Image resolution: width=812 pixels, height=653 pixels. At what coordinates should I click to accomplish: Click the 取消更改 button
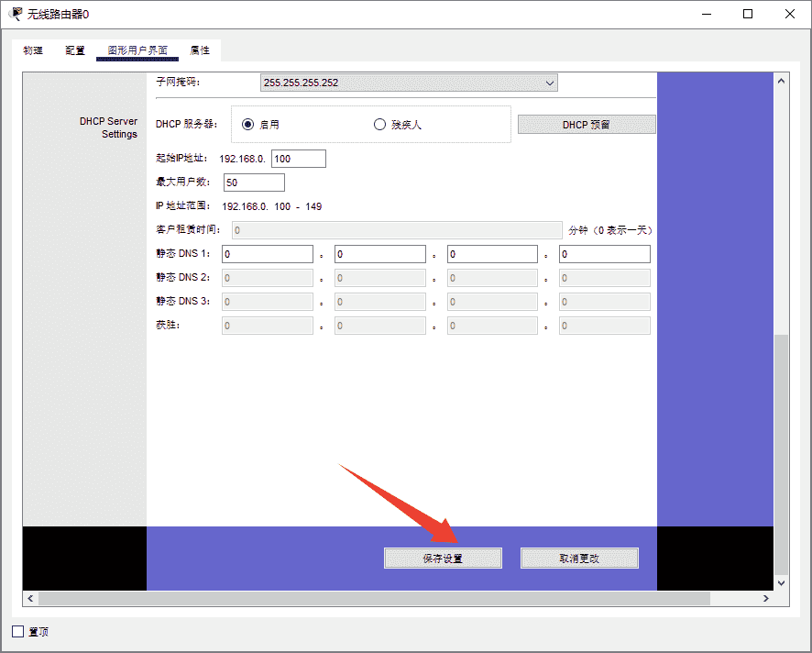[579, 558]
